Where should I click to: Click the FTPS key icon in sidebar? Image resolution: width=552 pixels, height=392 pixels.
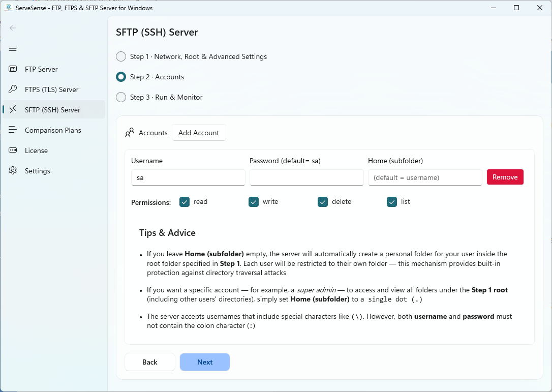pyautogui.click(x=13, y=89)
